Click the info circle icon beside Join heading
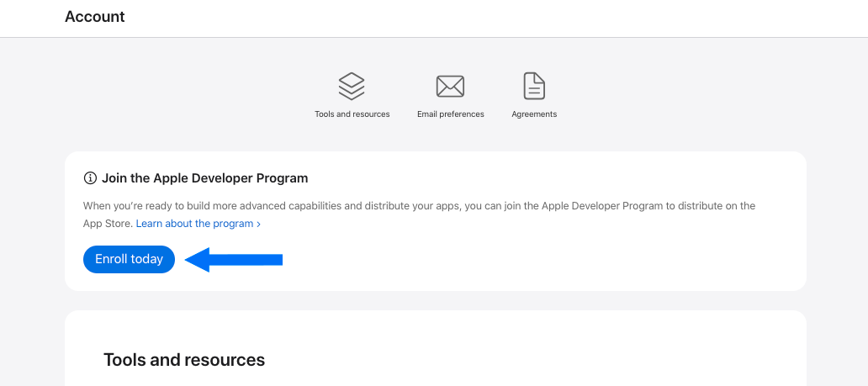The width and height of the screenshot is (868, 386). [90, 178]
